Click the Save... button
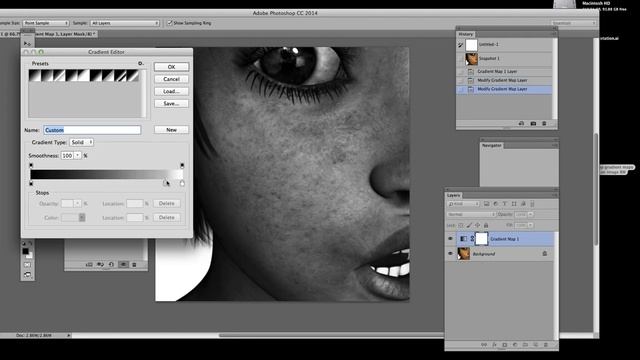640x360 pixels. point(171,104)
